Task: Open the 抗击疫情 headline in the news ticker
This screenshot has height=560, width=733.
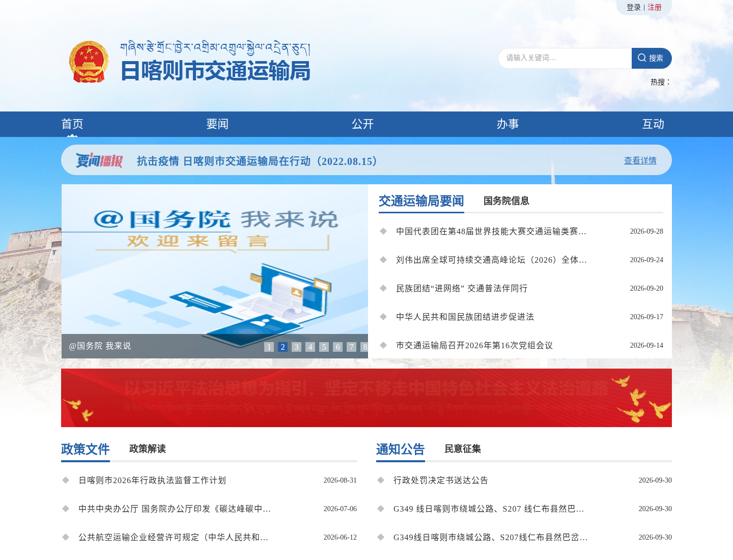Action: click(x=260, y=161)
